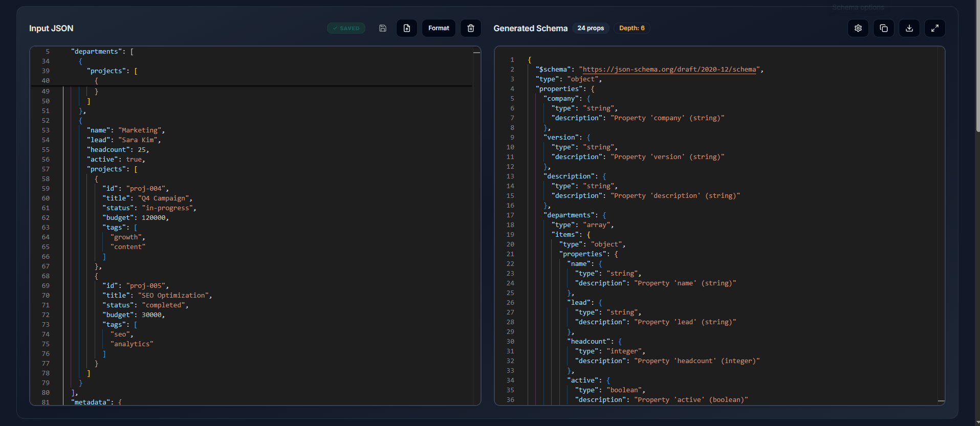980x426 pixels.
Task: Click the "version" key in schema
Action: point(561,138)
